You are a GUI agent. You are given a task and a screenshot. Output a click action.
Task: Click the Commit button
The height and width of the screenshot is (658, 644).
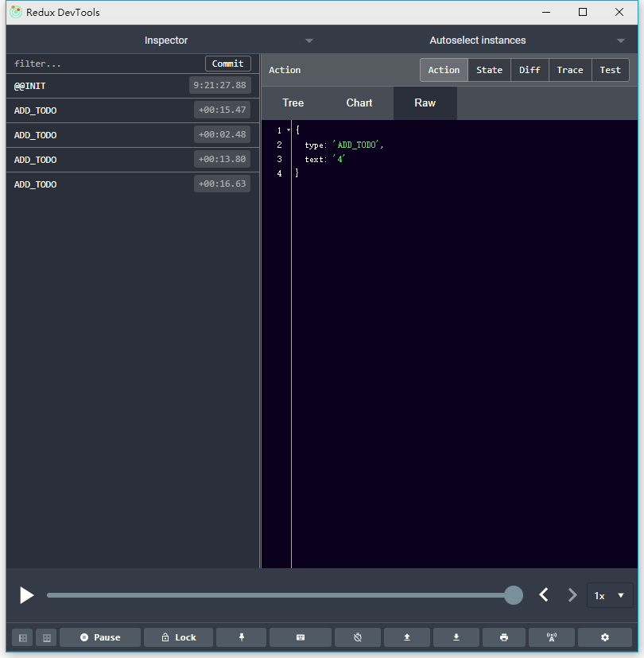point(228,63)
